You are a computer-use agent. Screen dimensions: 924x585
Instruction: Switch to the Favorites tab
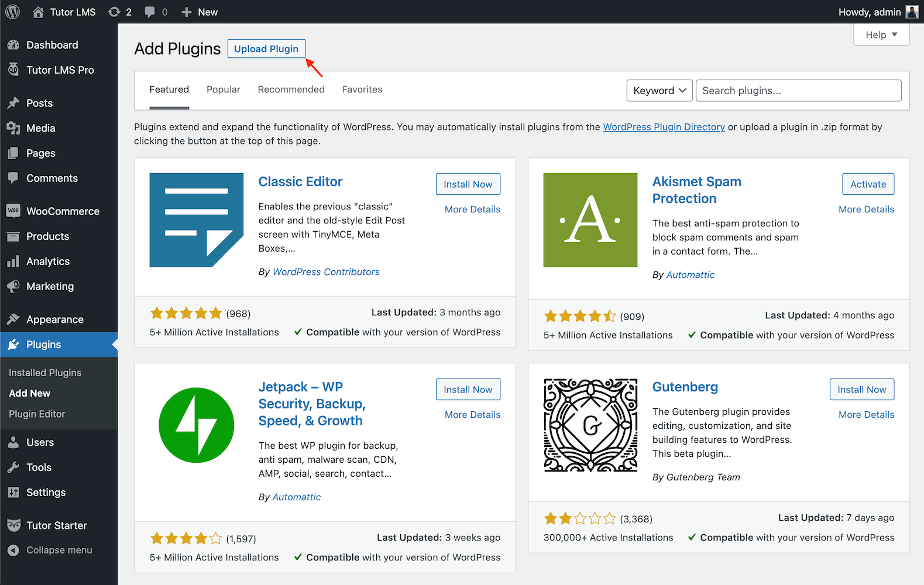(x=362, y=90)
